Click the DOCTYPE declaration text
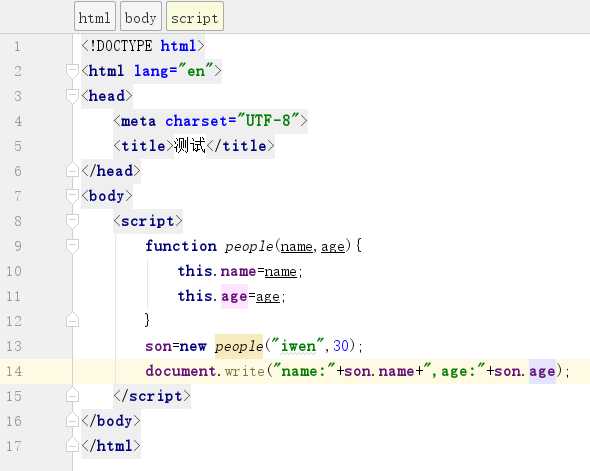 (143, 46)
